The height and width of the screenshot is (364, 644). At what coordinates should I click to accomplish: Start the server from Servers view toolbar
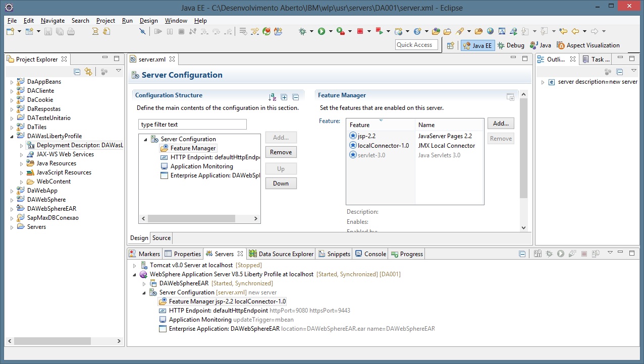pyautogui.click(x=560, y=254)
